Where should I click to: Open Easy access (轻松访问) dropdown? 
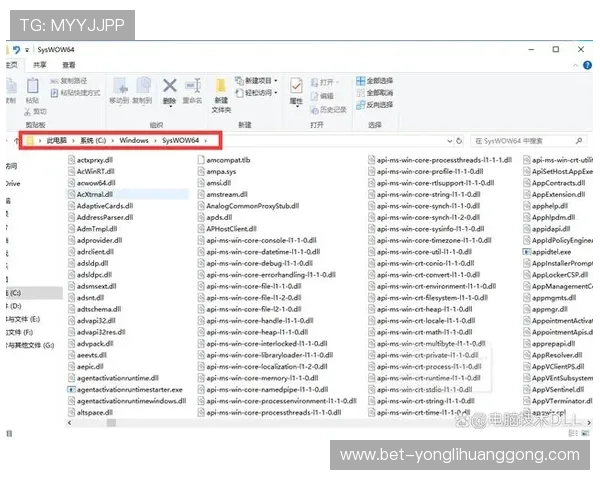point(256,93)
